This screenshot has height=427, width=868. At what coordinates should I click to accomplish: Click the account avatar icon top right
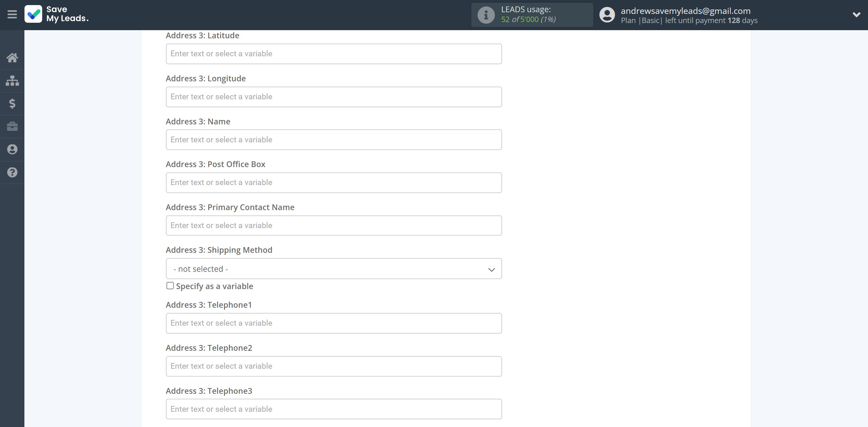(x=607, y=14)
